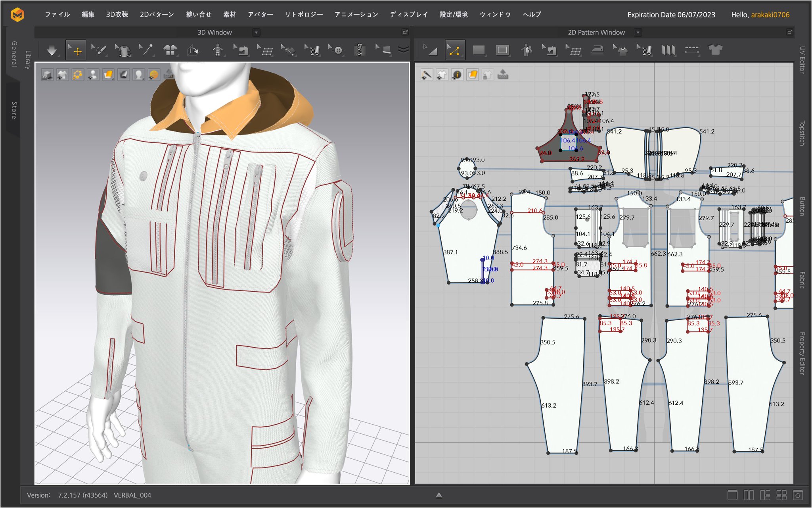
Task: Select the Steam iron tool
Action: coord(598,50)
